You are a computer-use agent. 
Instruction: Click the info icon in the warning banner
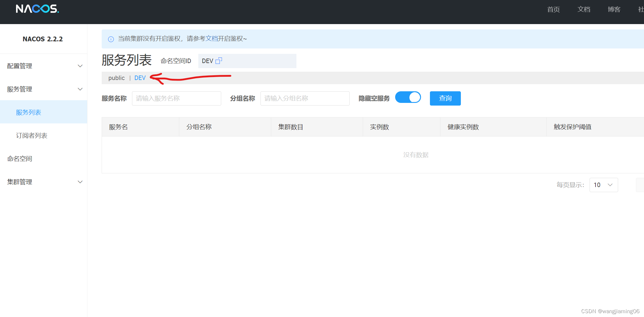[111, 39]
